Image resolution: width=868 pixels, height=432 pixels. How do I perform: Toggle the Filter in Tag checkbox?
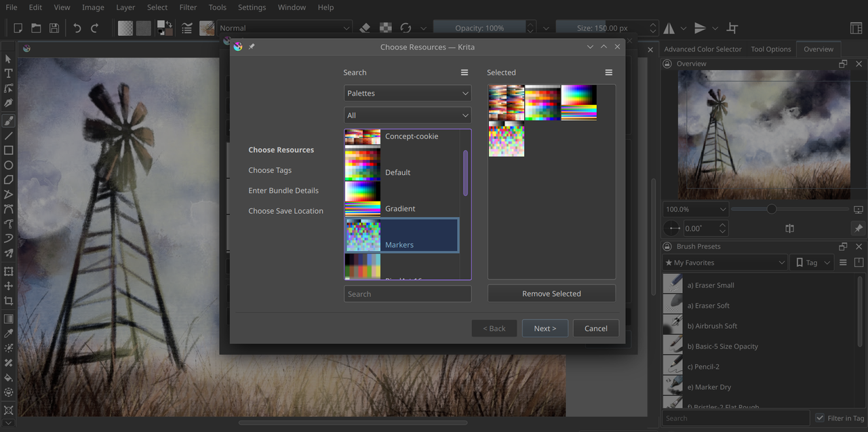coord(821,418)
